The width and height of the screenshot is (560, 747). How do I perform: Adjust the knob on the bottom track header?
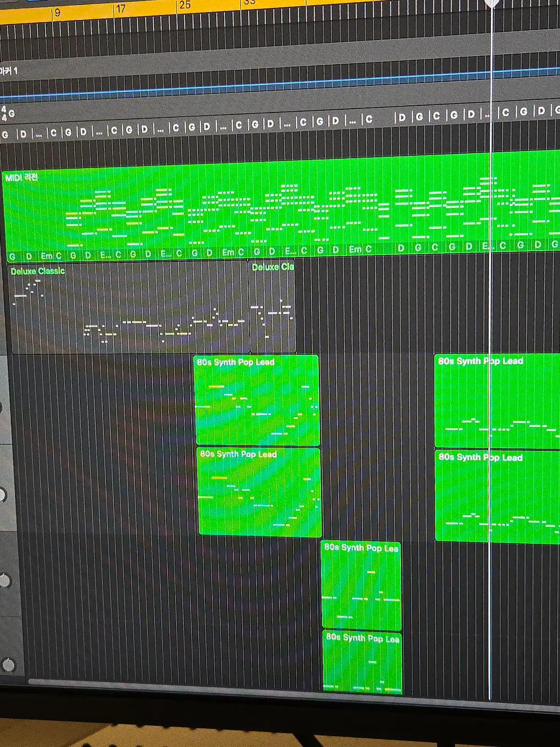(8, 664)
